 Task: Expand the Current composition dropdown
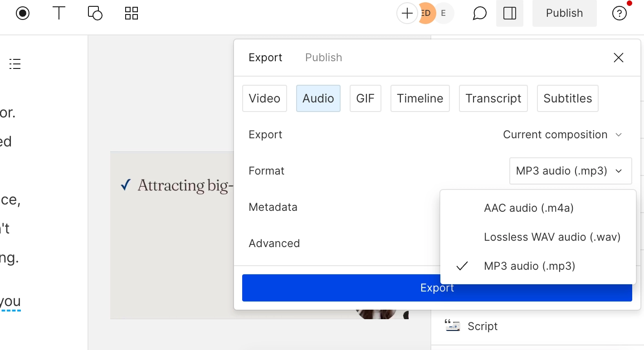562,135
